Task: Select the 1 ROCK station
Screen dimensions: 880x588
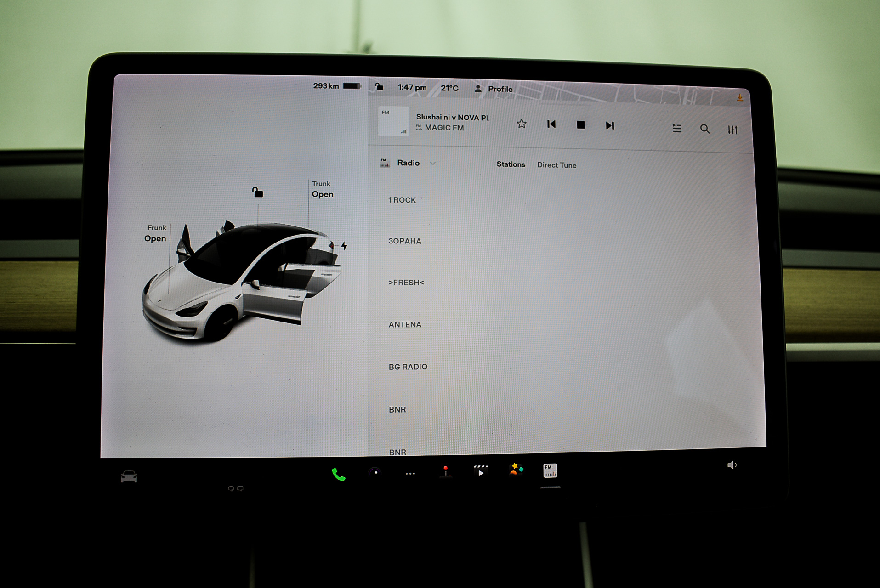Action: 402,200
